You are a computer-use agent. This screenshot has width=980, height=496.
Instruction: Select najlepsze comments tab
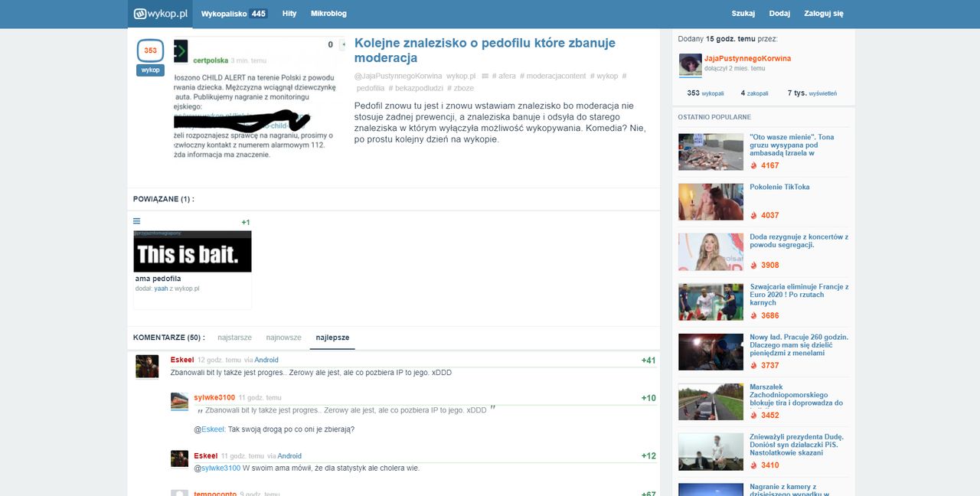[332, 338]
